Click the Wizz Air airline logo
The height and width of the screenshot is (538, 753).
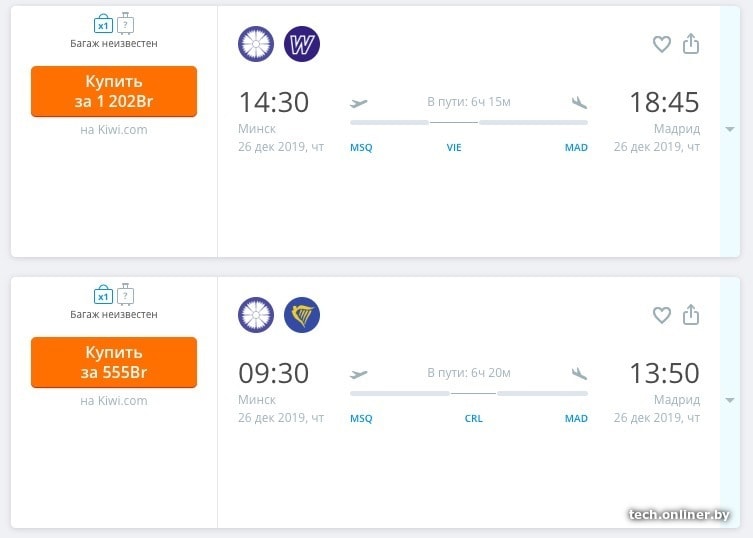(302, 44)
